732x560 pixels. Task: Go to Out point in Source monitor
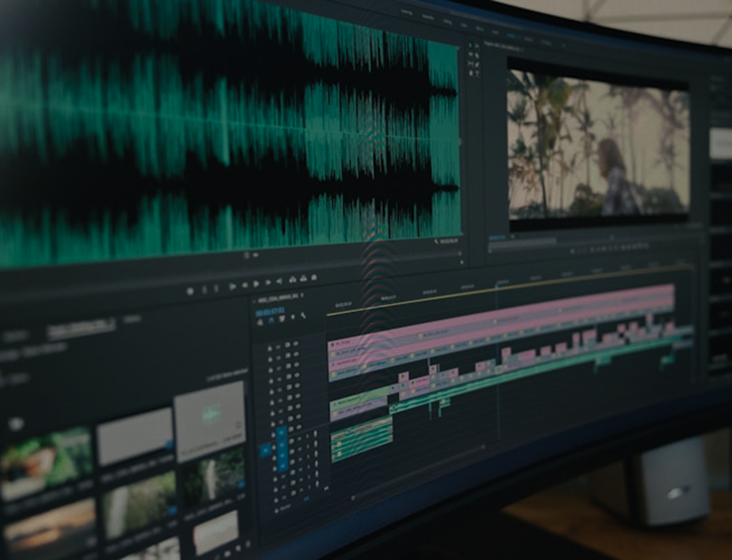[x=279, y=281]
